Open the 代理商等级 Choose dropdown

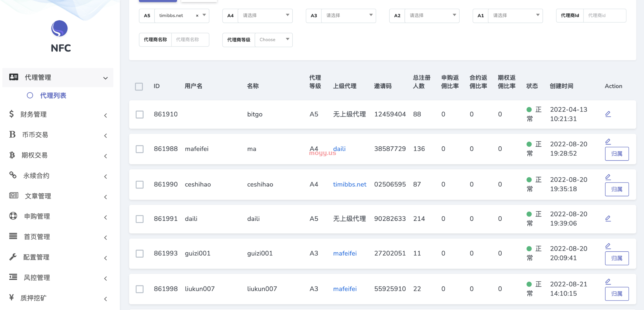point(273,40)
